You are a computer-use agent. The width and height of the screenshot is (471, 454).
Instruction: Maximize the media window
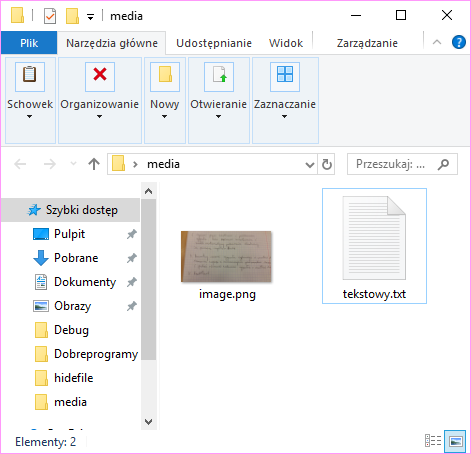click(x=401, y=15)
